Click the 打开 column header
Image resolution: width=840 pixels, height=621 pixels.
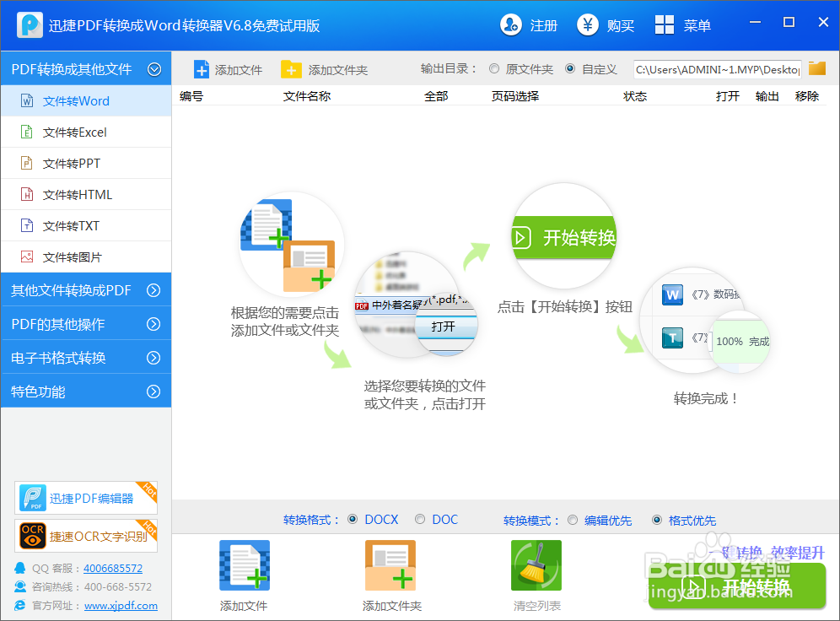[728, 96]
